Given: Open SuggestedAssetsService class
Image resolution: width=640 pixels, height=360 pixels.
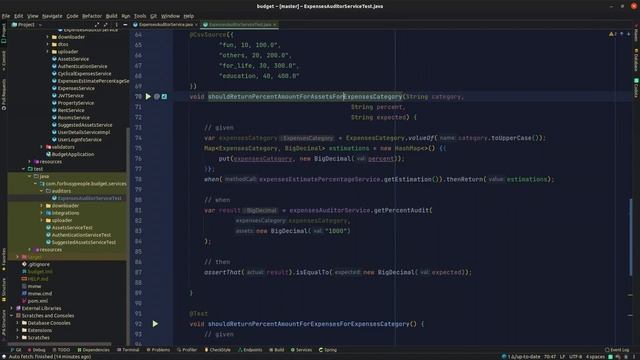Looking at the screenshot, I should (82, 125).
